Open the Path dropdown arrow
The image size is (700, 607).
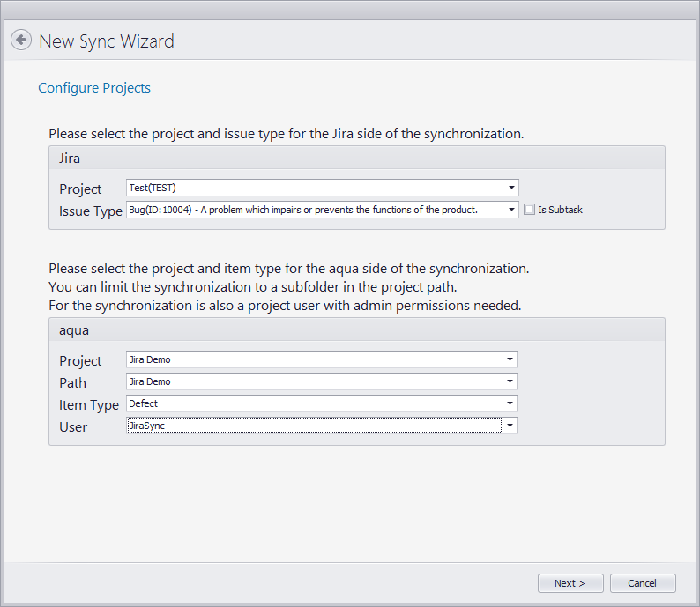pos(510,381)
